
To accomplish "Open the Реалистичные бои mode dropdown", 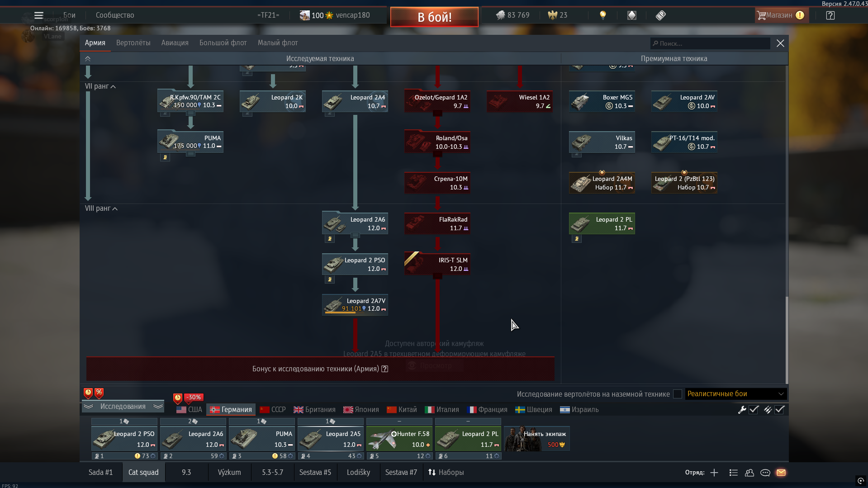I will (736, 394).
